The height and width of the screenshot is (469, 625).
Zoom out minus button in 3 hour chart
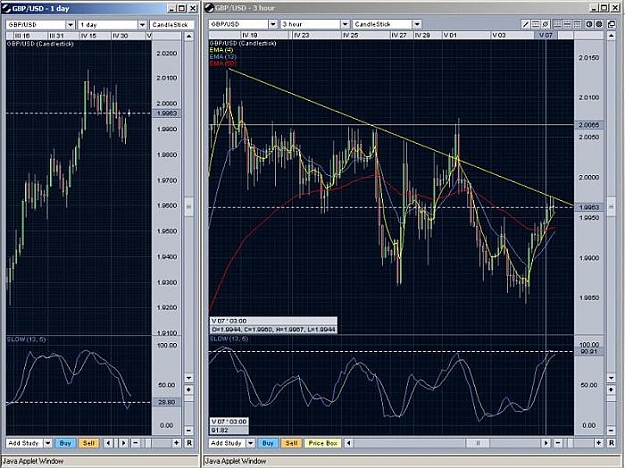(x=558, y=443)
